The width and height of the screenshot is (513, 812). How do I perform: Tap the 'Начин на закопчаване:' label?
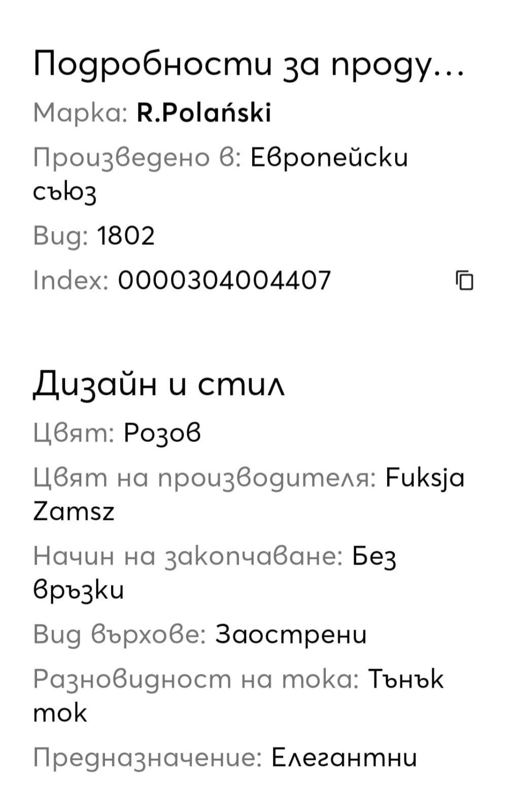click(x=188, y=557)
